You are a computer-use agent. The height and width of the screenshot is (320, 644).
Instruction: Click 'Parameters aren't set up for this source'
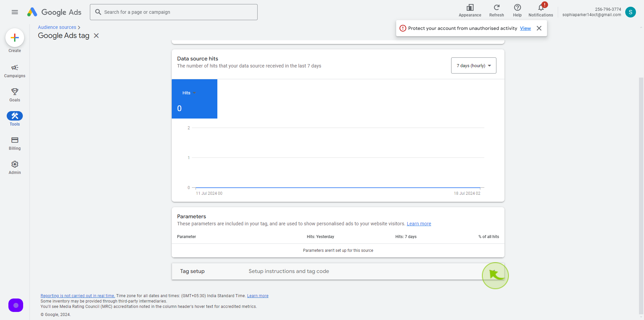click(338, 250)
